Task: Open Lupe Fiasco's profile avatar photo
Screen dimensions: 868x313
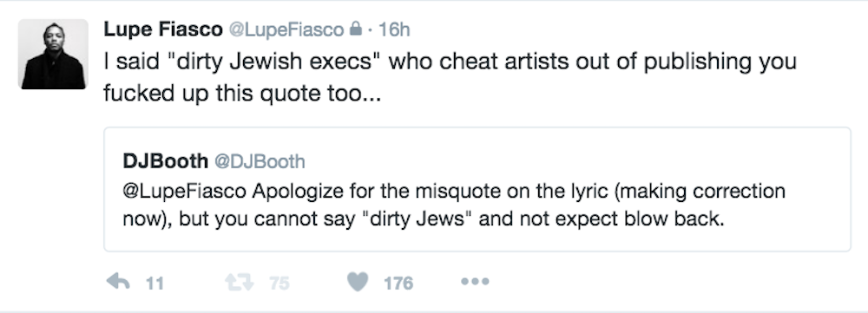Action: tap(53, 55)
